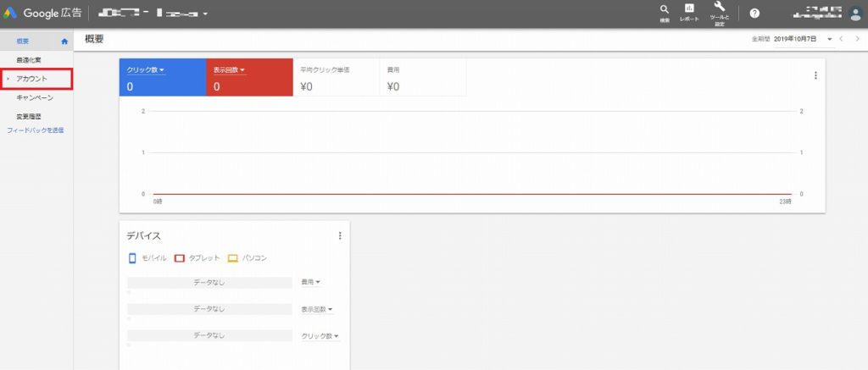This screenshot has height=370, width=868.
Task: Click the blue mobile device icon
Action: 132,258
